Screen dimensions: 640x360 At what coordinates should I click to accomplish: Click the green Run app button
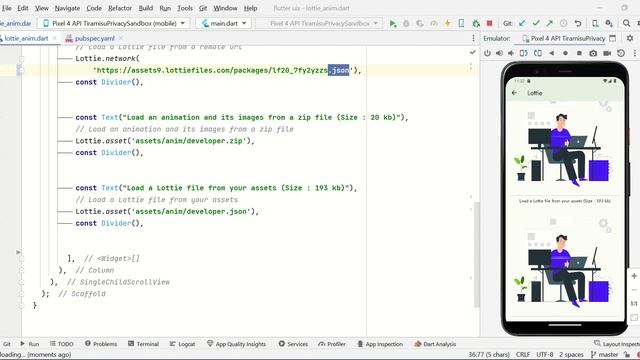(x=393, y=24)
